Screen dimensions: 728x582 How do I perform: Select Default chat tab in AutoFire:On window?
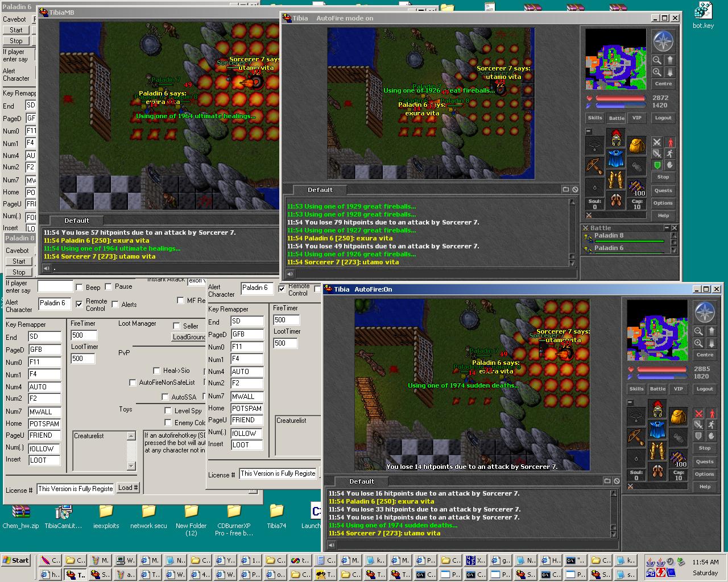click(x=362, y=481)
